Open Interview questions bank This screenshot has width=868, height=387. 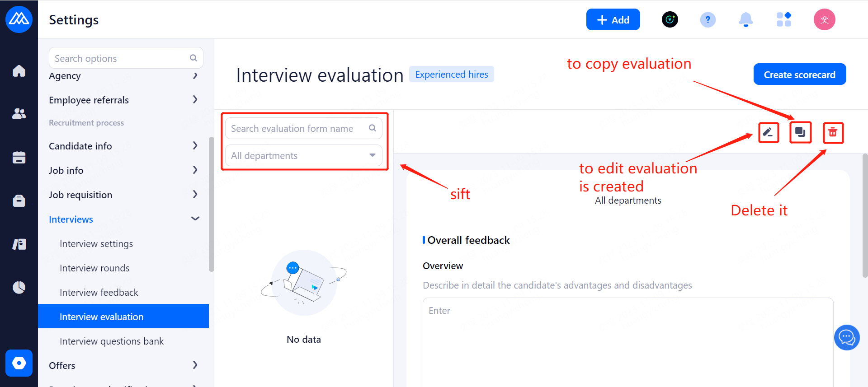112,341
